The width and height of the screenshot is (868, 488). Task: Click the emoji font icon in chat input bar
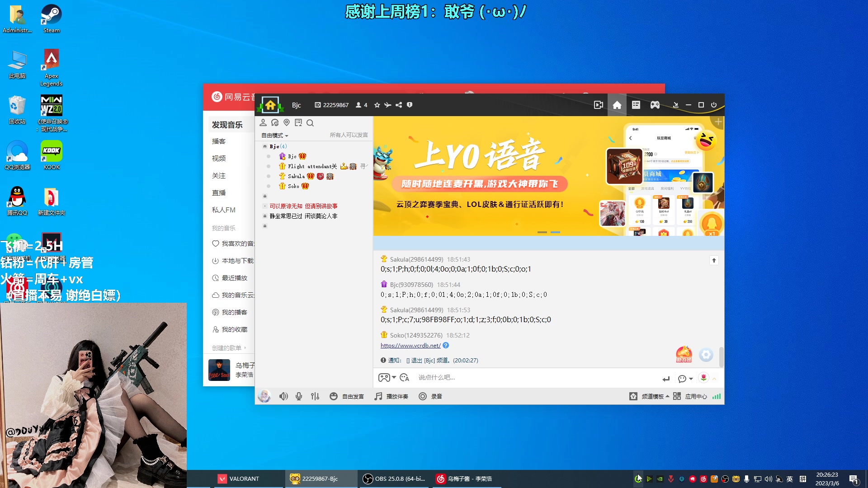tap(405, 378)
